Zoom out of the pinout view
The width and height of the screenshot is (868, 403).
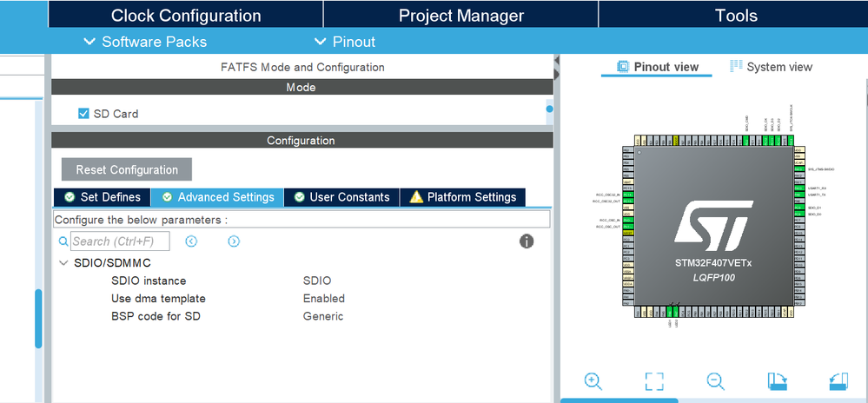tap(715, 381)
